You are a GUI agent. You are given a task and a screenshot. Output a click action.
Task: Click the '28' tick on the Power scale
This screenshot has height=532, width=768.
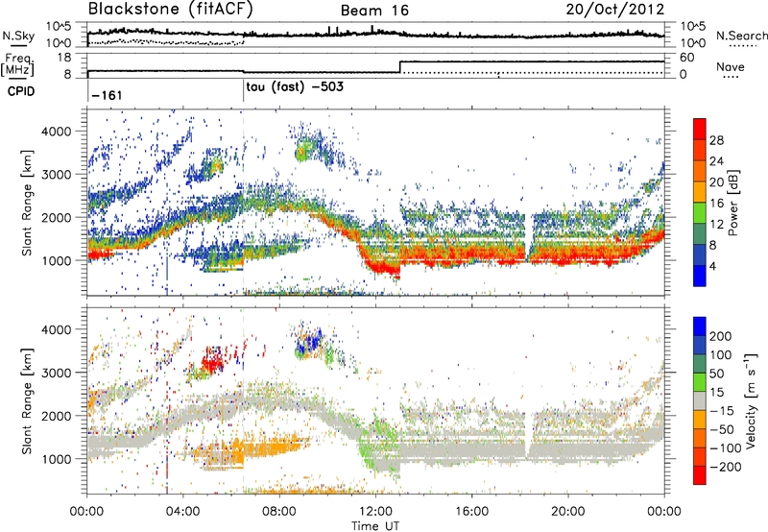tap(716, 140)
